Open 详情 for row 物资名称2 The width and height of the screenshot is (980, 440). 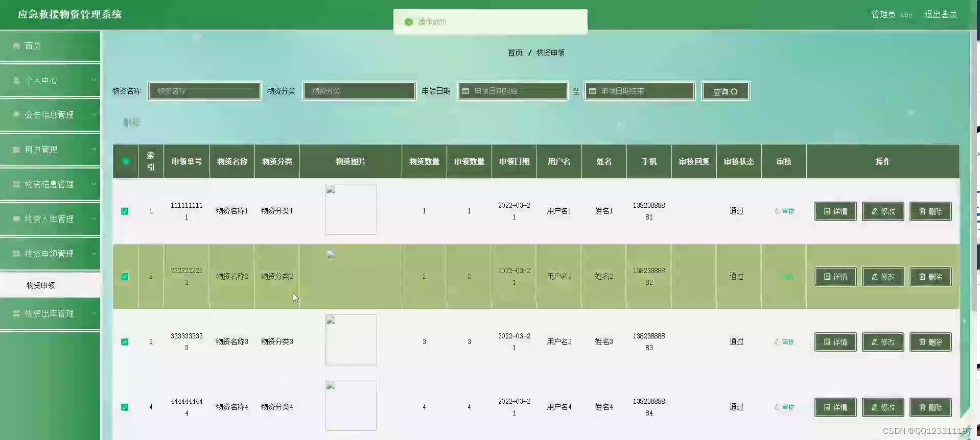coord(835,277)
